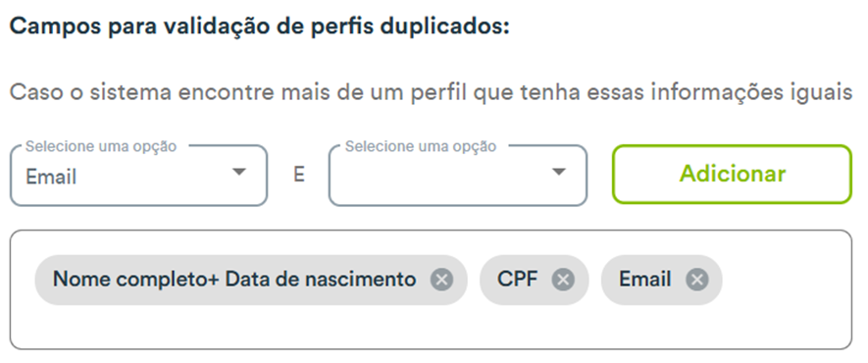The height and width of the screenshot is (363, 868).
Task: Remove the Nome completo+ Data de nascimento chip
Action: (x=441, y=280)
